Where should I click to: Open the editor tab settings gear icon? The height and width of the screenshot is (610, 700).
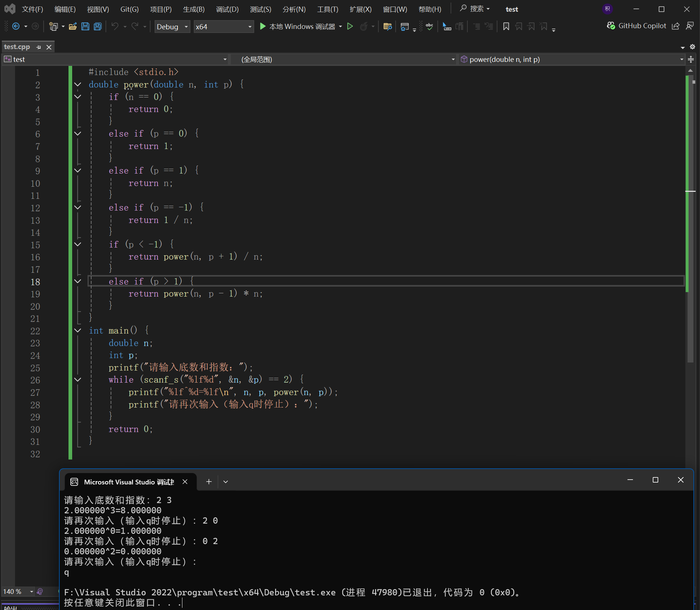[692, 47]
